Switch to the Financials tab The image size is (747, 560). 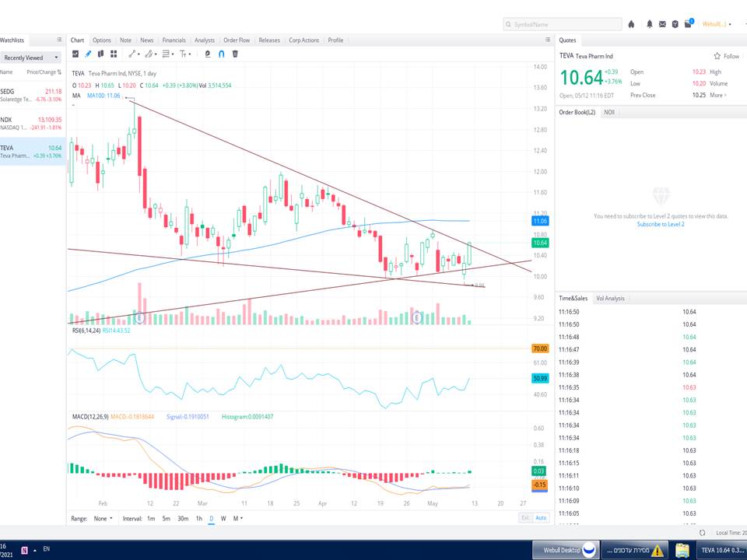[x=174, y=40]
